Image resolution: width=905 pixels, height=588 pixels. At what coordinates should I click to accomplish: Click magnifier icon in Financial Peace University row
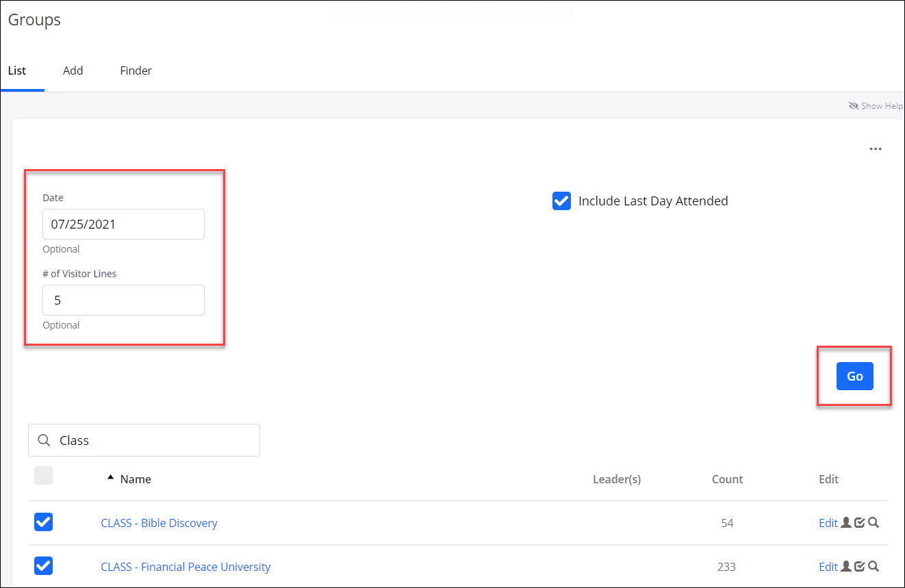tap(874, 567)
